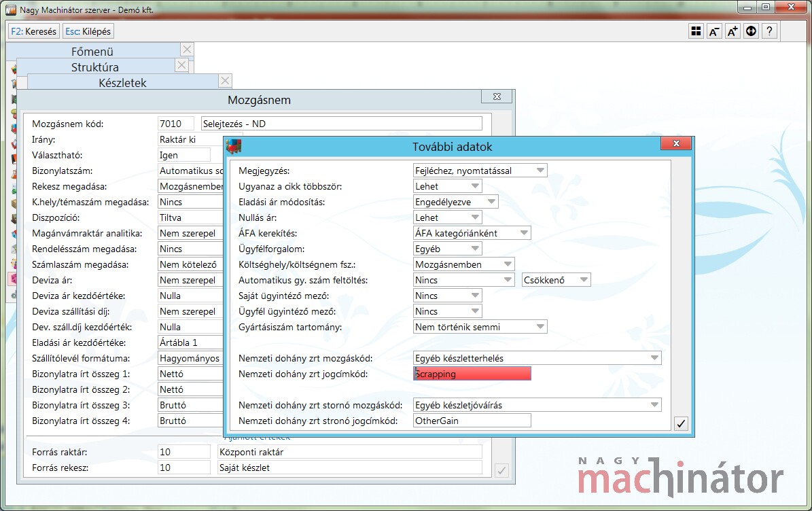
Task: Click the Irány Raktár ki field
Action: click(190, 139)
